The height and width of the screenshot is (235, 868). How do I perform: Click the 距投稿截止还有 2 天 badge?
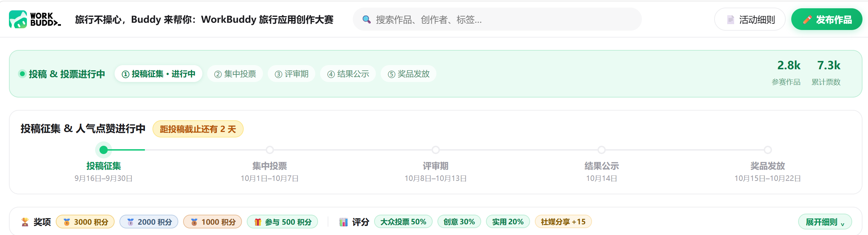tap(198, 129)
